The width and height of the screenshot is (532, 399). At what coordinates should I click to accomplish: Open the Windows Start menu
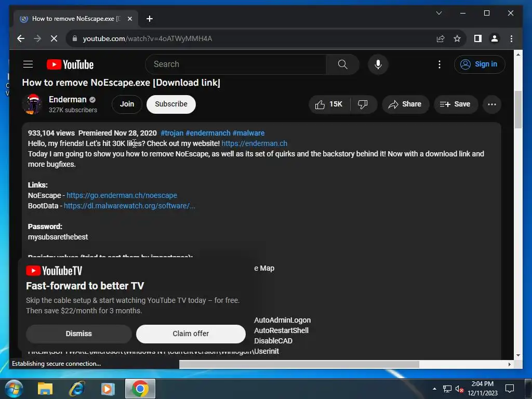tap(14, 389)
